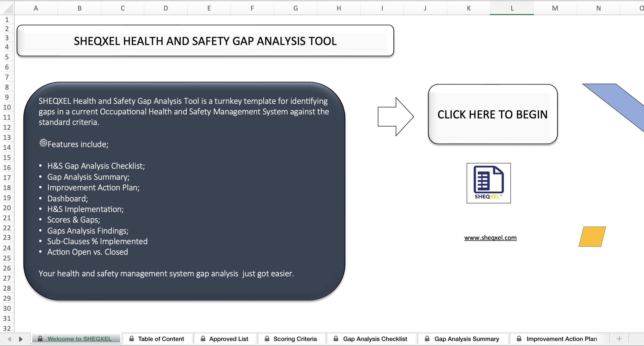Select the Welcome to SHEQXEL sheet tab
This screenshot has height=346, width=644.
[76, 339]
